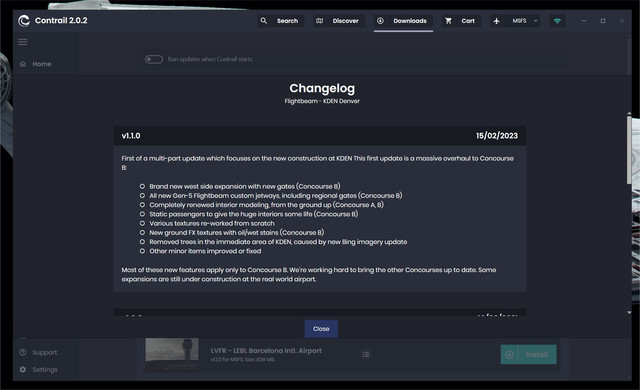Click the Downloads arrow icon
Viewport: 640px width, 390px height.
pos(380,20)
